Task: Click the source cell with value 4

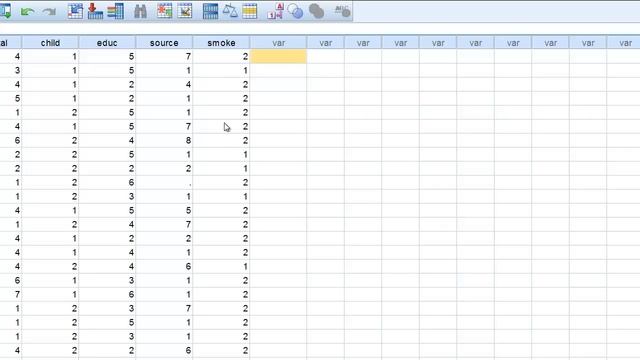Action: [164, 84]
